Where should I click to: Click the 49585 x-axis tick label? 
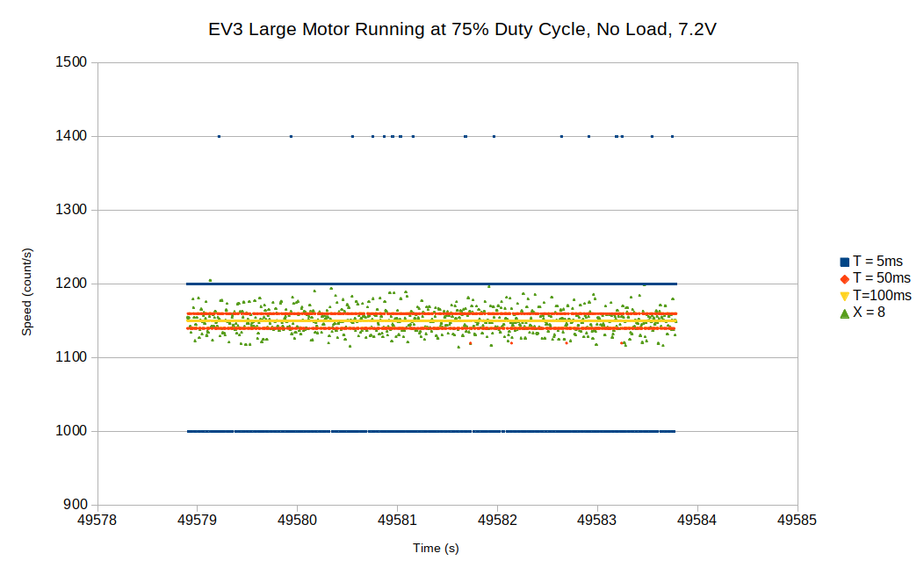coord(795,520)
